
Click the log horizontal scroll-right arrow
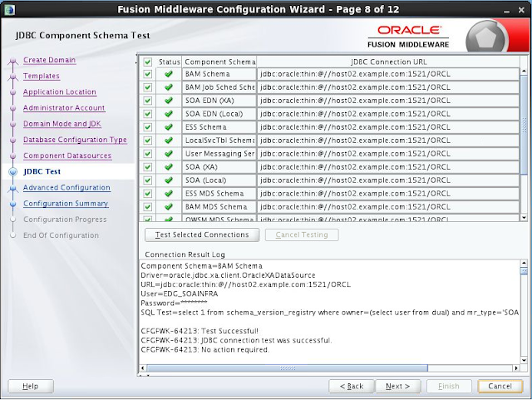[x=516, y=368]
